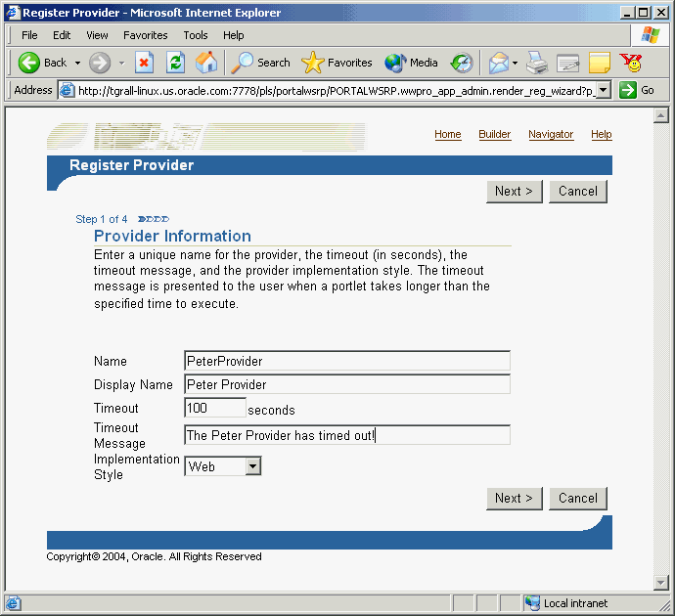675x616 pixels.
Task: Expand Back button history dropdown
Action: coord(77,63)
